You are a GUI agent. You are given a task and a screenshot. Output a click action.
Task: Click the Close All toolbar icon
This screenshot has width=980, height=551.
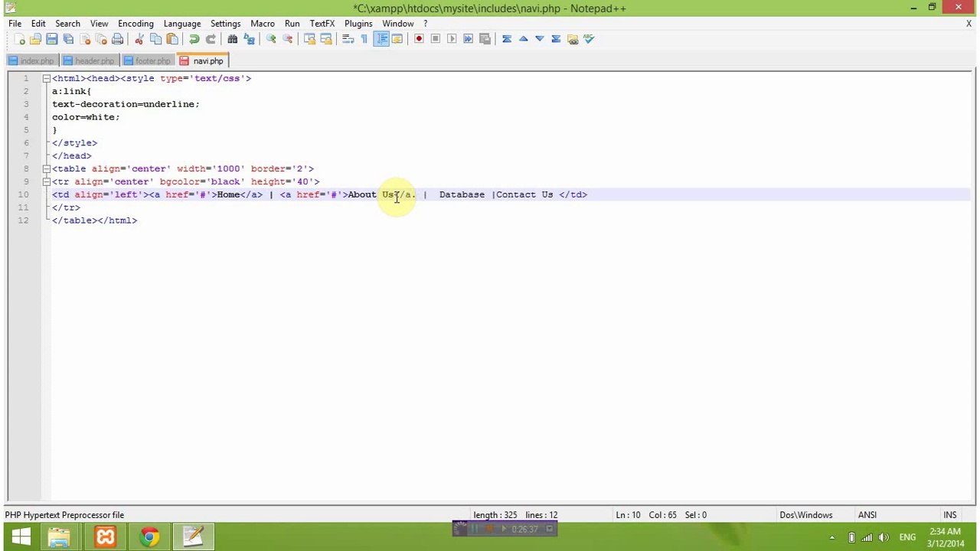click(x=101, y=39)
